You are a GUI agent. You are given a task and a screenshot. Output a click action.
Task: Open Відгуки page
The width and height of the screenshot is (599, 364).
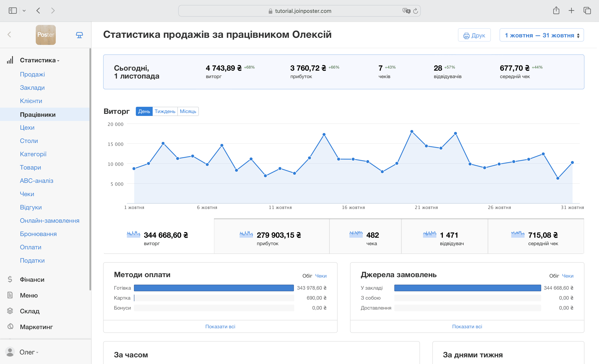point(31,207)
